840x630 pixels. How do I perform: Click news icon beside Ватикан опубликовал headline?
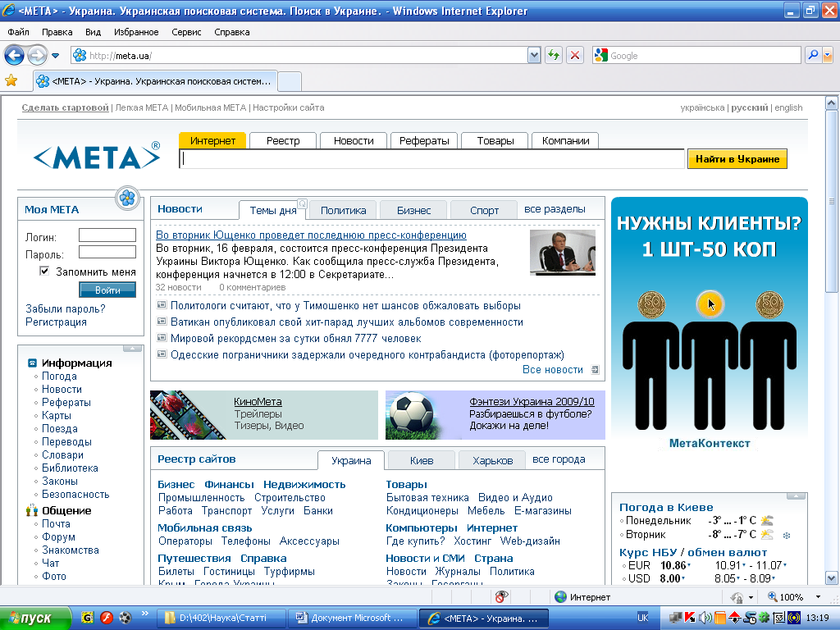point(162,322)
